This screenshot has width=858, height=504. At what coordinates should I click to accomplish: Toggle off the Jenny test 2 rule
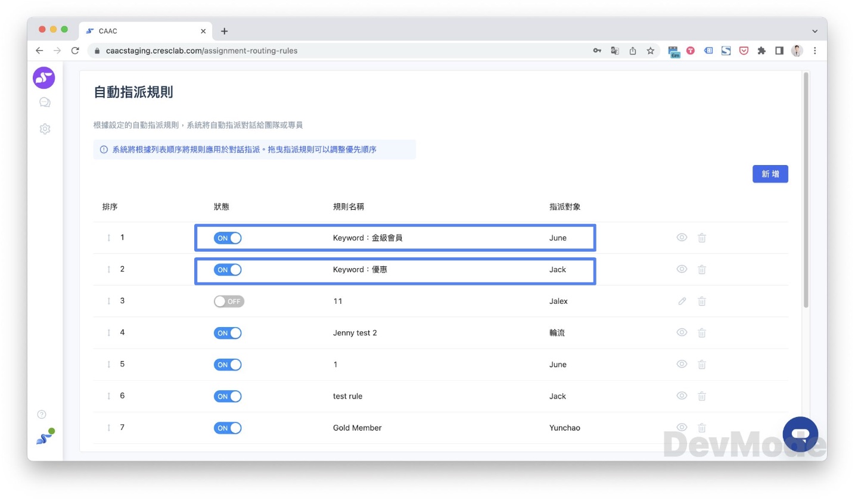(228, 333)
